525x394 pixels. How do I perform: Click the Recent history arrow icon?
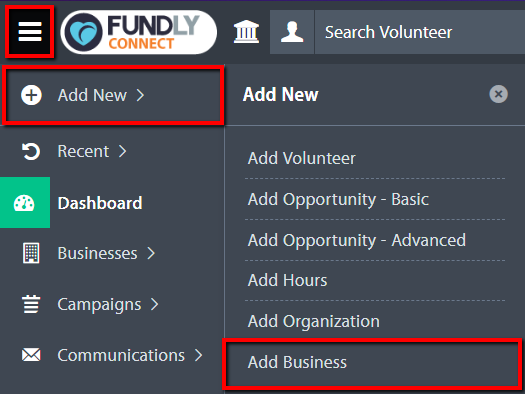click(x=31, y=151)
